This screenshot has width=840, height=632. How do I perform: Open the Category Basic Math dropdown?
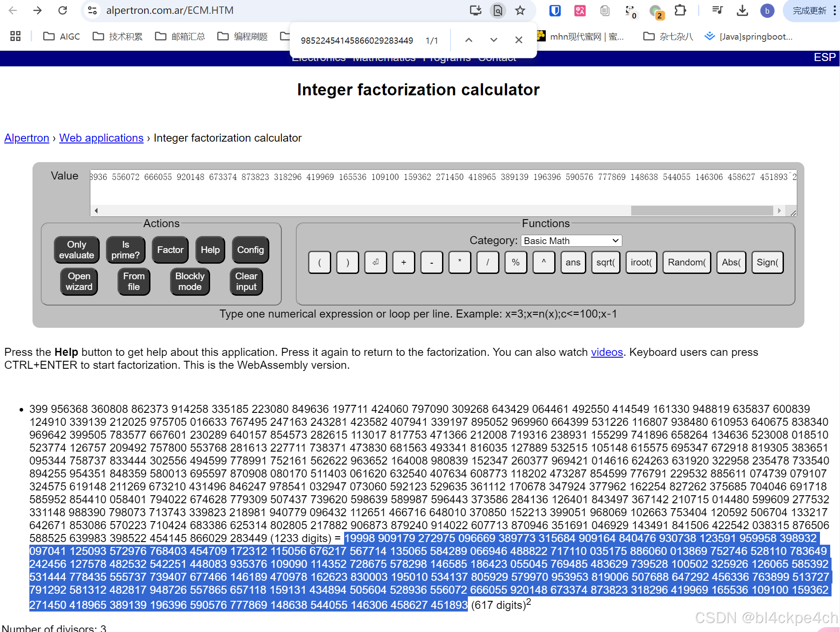click(570, 241)
